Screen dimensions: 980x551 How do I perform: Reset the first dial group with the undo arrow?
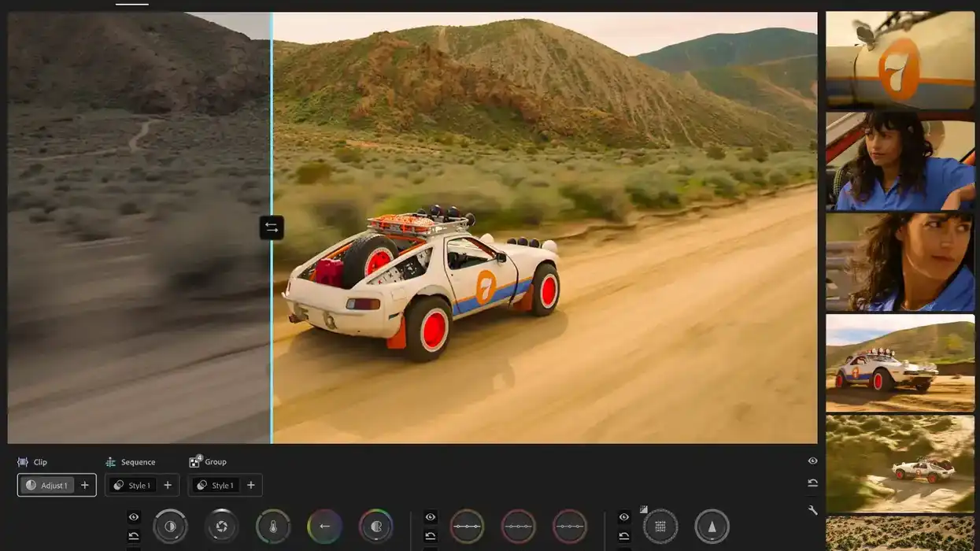(x=134, y=536)
